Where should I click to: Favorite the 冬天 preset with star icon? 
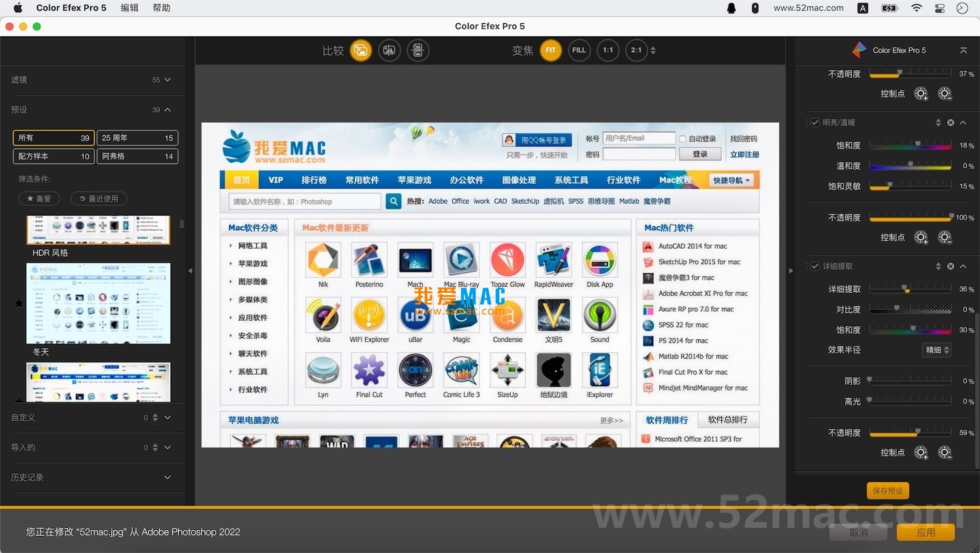coord(19,303)
